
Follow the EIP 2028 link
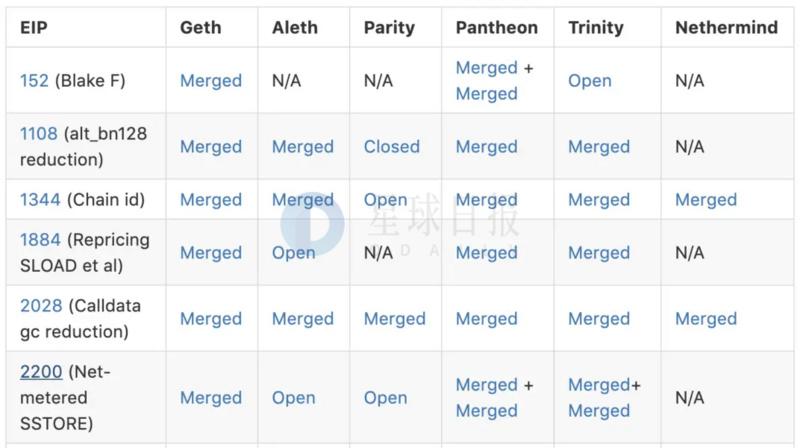41,306
